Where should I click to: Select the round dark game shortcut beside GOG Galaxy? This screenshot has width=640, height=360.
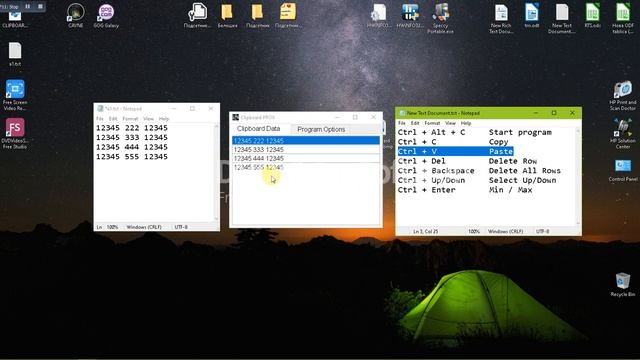coord(76,16)
